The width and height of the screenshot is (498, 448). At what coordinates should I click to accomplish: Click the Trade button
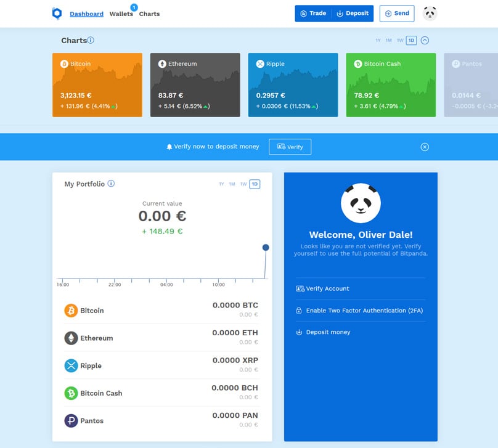coord(313,14)
